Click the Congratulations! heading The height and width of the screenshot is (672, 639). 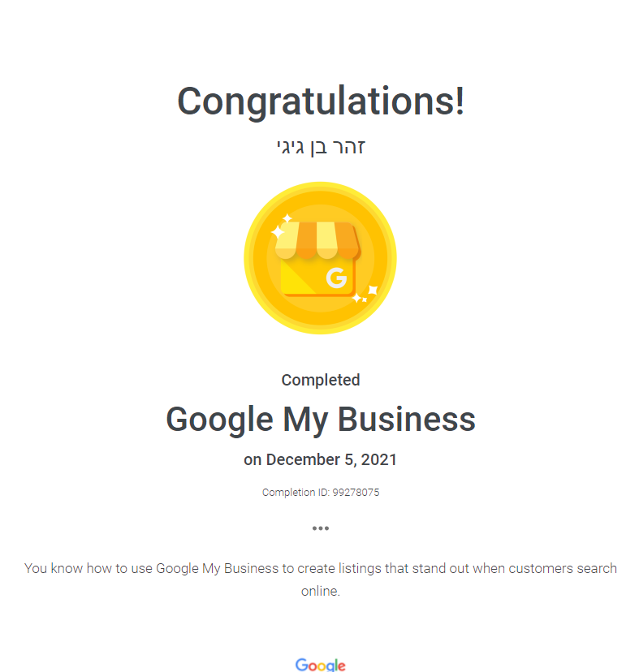(x=321, y=101)
